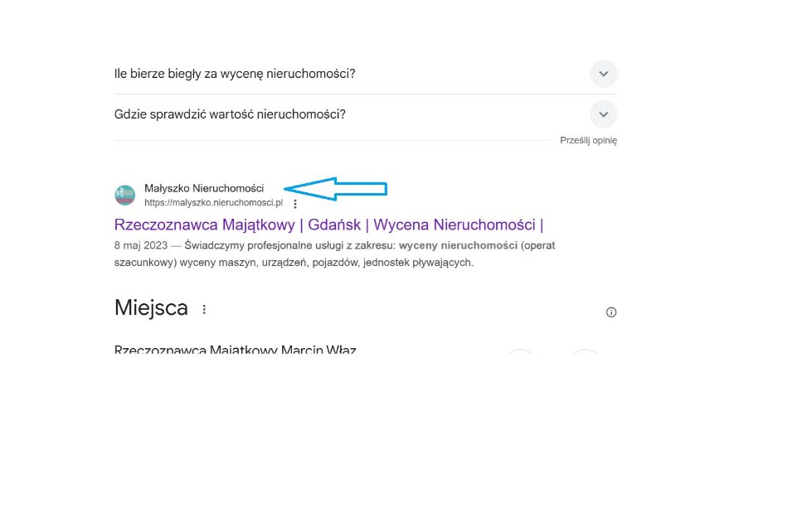The height and width of the screenshot is (532, 812).
Task: Click the '8 maj 2023' result date
Action: coord(140,246)
